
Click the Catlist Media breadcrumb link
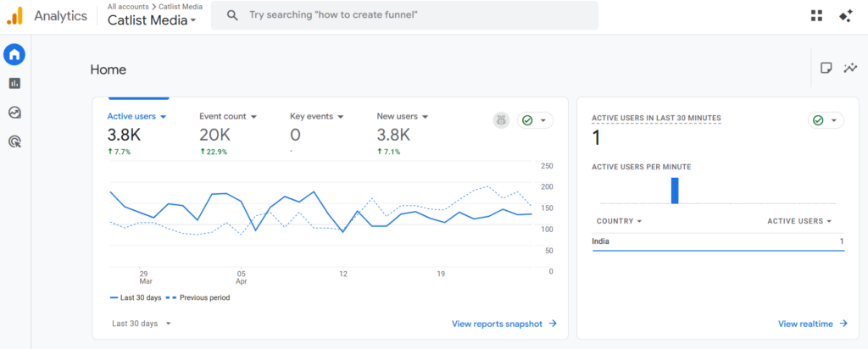coord(179,7)
